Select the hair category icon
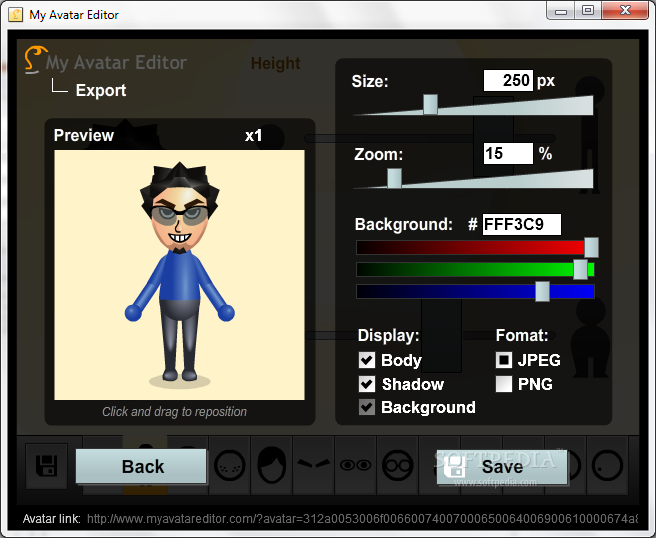Viewport: 656px width, 538px height. coord(272,465)
